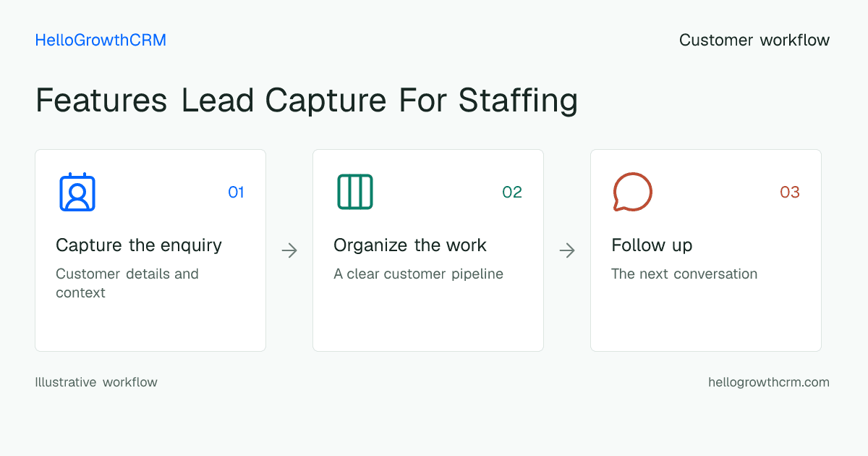This screenshot has width=868, height=456.
Task: Click the Features Lead Capture For Staffing heading
Action: tap(307, 101)
